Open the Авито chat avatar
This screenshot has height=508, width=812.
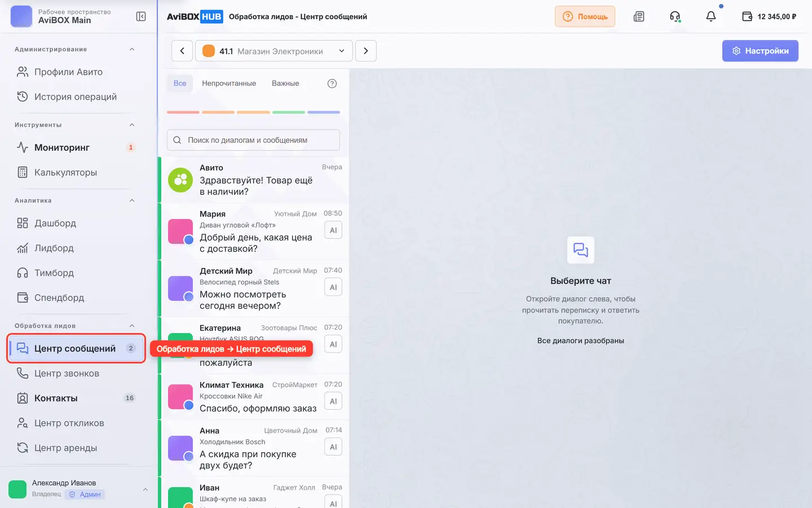pos(180,180)
